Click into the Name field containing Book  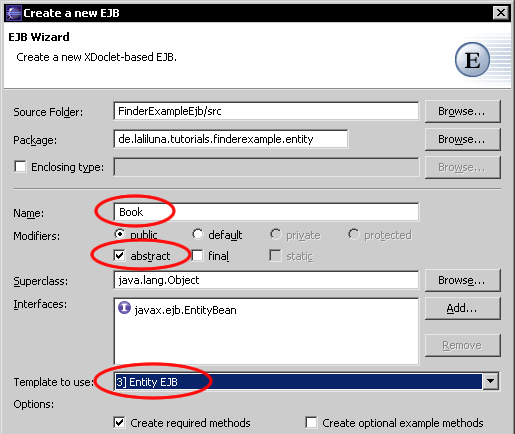pos(266,212)
